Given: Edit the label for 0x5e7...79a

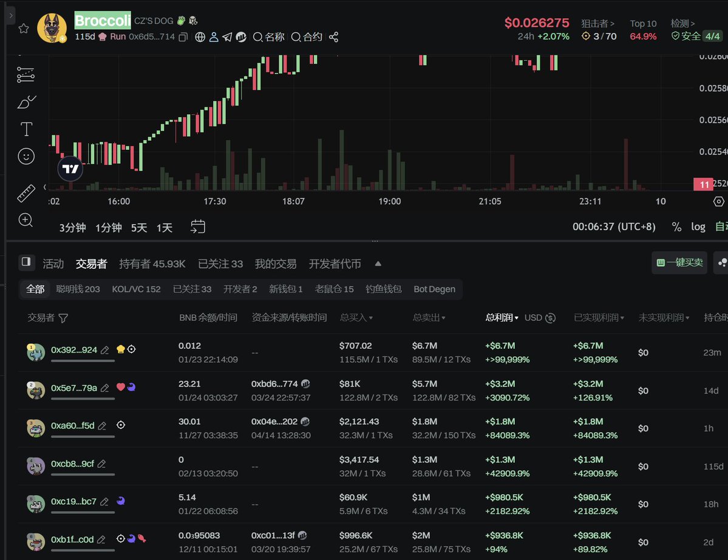Looking at the screenshot, I should click(105, 388).
